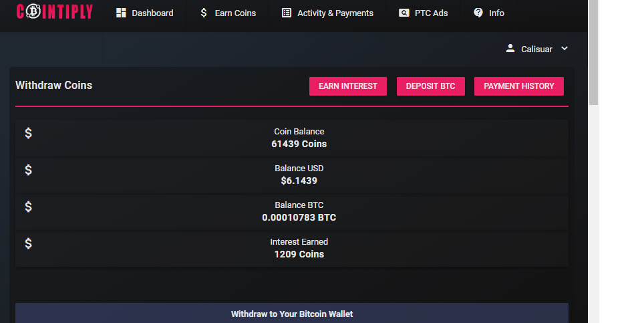Click the 61439 Coins value

click(x=299, y=144)
